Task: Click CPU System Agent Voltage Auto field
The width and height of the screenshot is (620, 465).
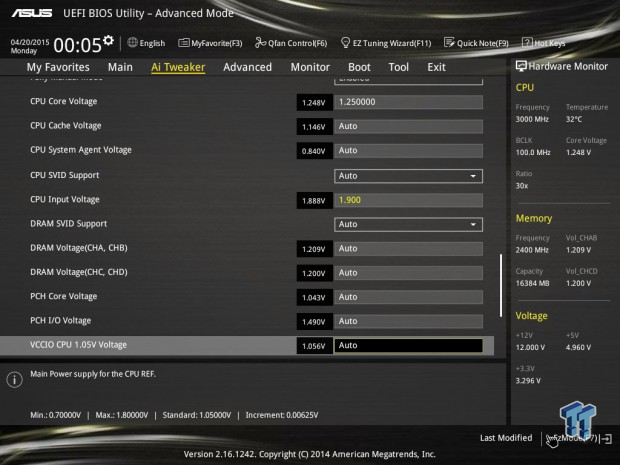Action: coord(408,151)
